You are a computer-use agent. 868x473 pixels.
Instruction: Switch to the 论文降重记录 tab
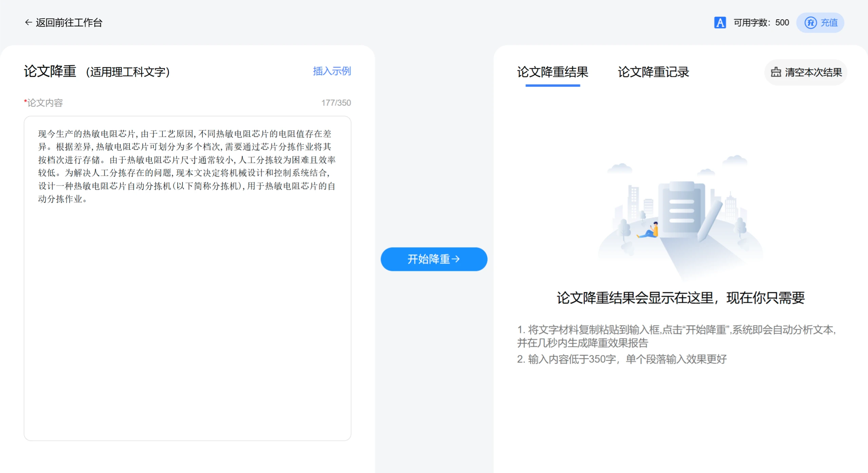tap(654, 72)
